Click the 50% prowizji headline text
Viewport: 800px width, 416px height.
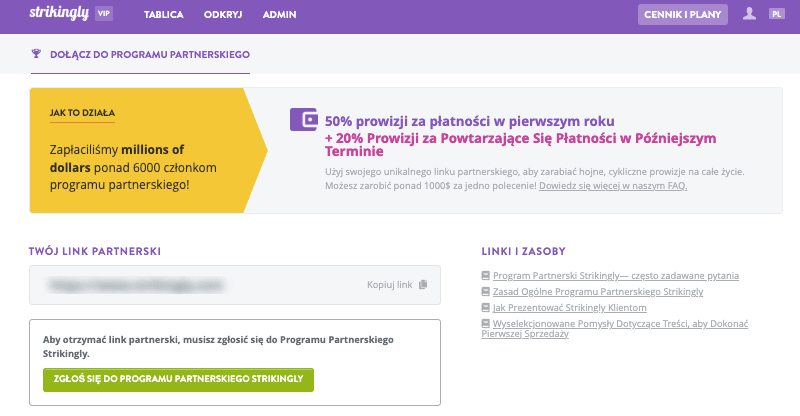tap(469, 121)
